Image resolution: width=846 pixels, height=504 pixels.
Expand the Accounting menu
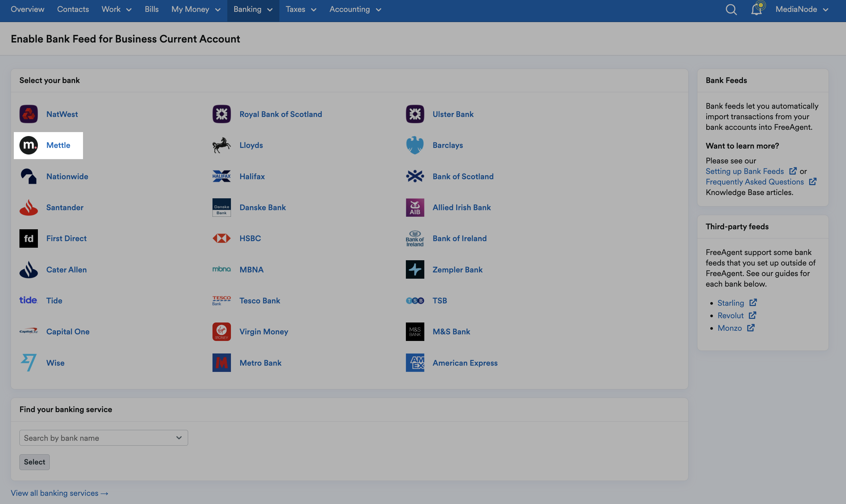point(355,10)
